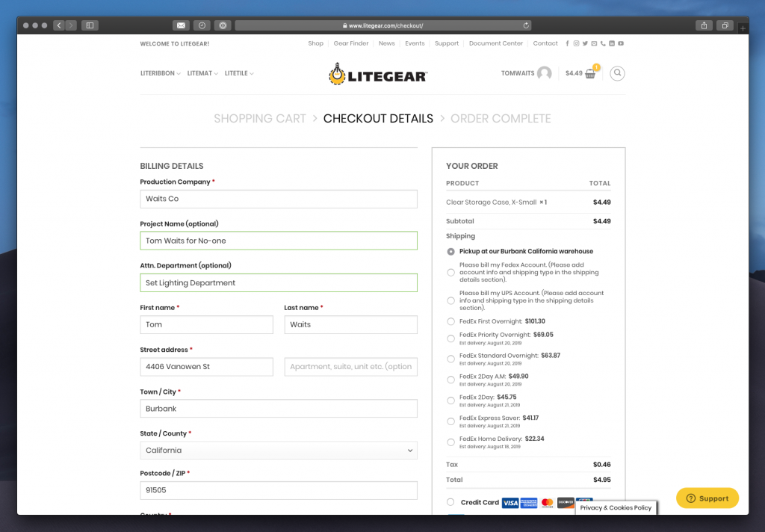Open LiteGear's Instagram icon
The height and width of the screenshot is (532, 765).
[x=576, y=43]
